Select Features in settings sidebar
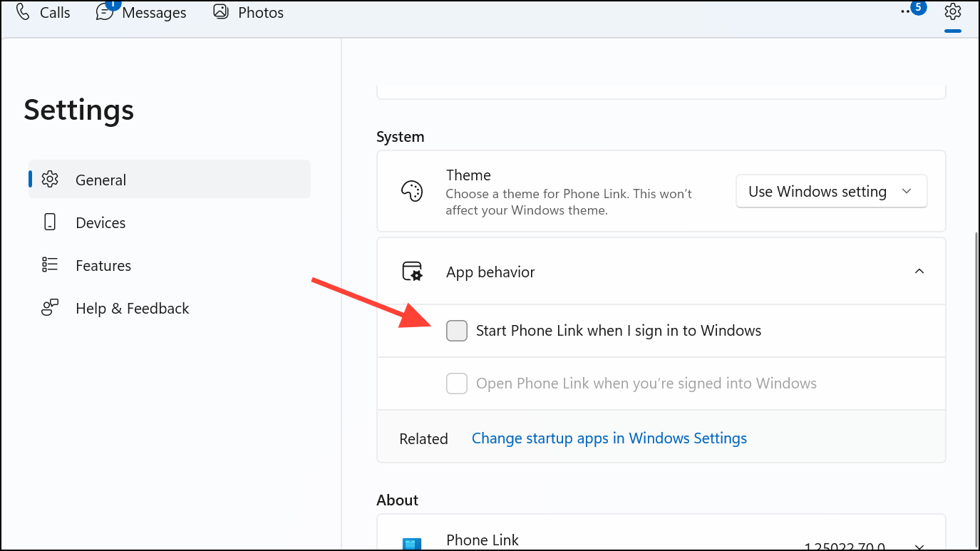This screenshot has height=551, width=980. (170, 265)
